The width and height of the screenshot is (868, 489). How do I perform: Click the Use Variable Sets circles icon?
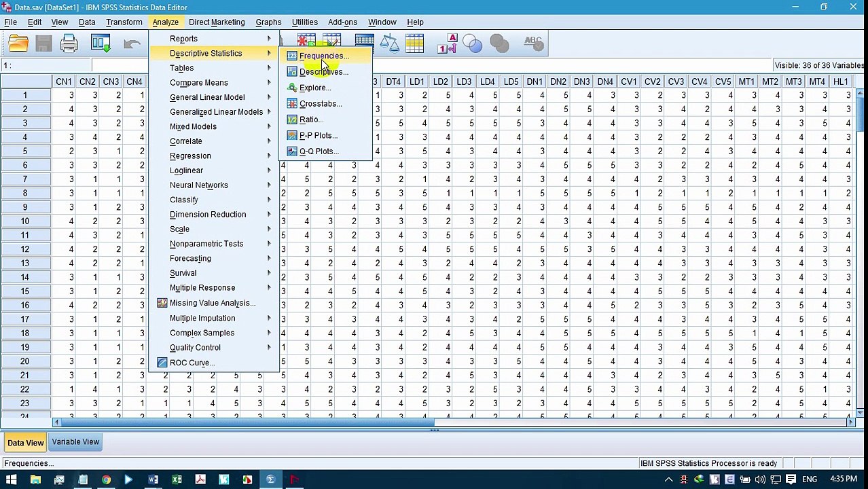(472, 44)
